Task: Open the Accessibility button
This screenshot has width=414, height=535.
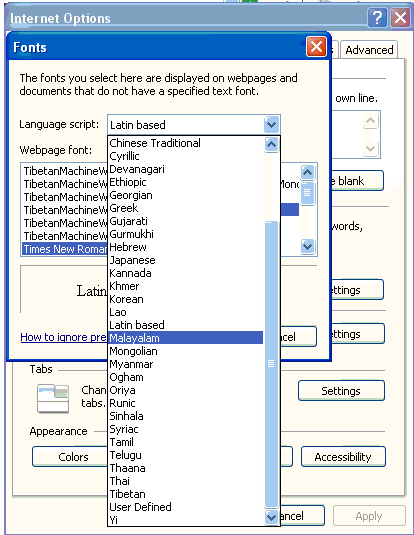Action: 343,457
